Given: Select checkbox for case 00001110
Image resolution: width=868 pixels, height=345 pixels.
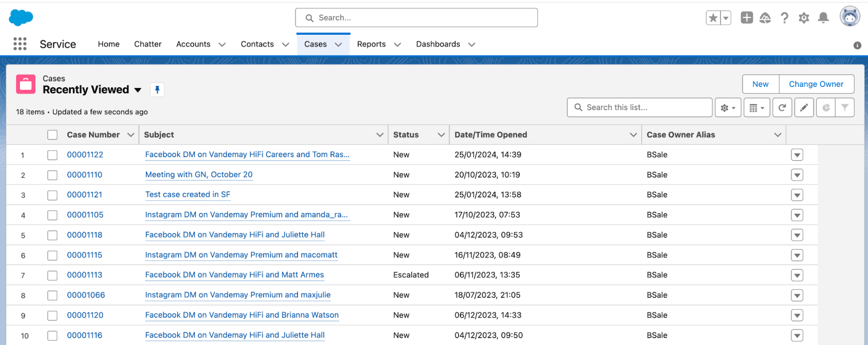Looking at the screenshot, I should pos(53,175).
